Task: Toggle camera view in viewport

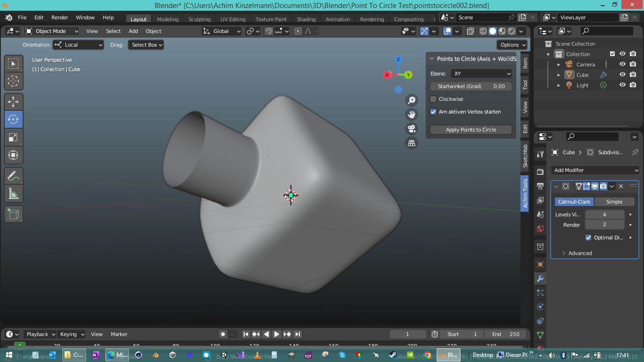Action: click(x=412, y=129)
